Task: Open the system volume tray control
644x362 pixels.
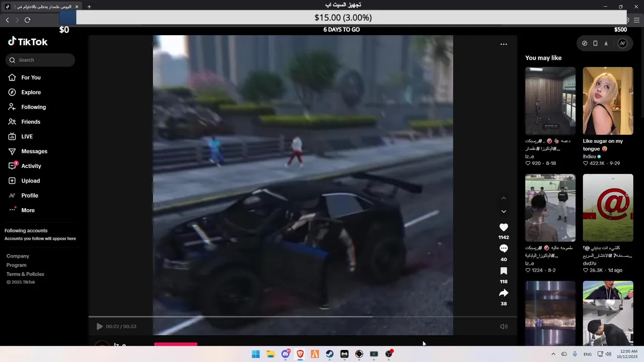Action: tap(609, 354)
